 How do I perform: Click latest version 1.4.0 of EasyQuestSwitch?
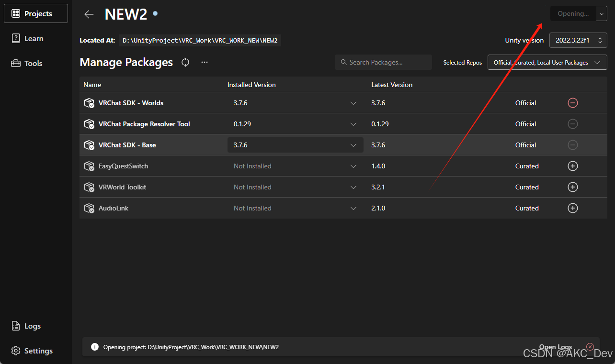point(378,166)
